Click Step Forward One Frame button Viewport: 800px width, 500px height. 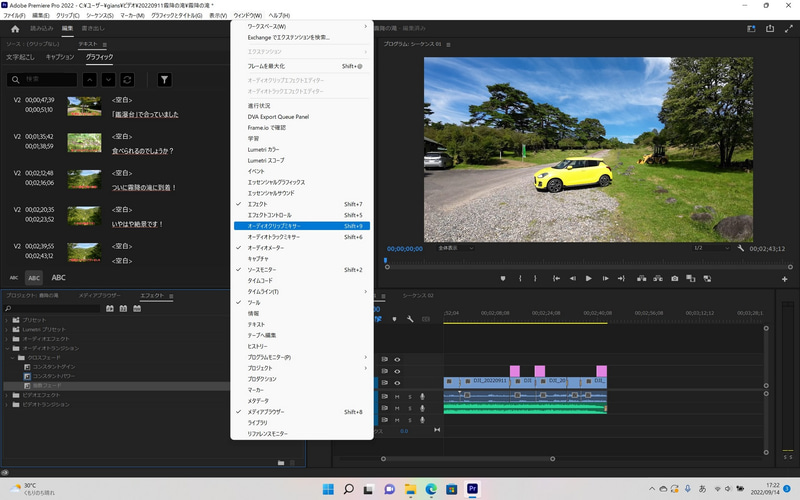click(x=607, y=278)
